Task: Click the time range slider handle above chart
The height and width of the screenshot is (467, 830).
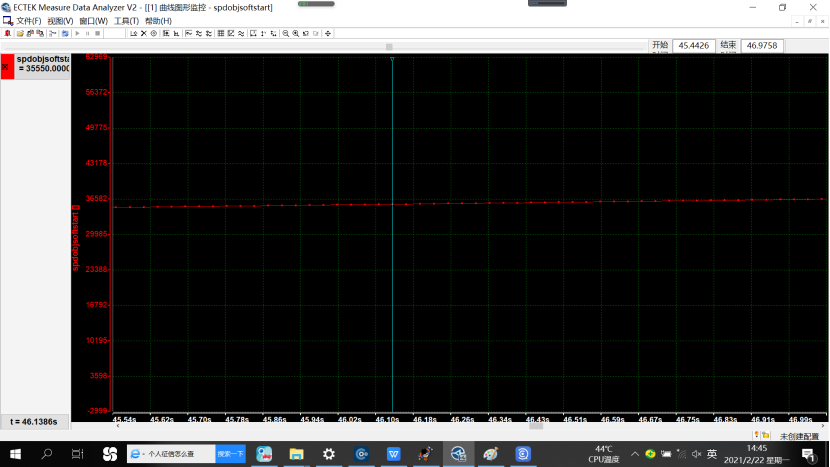Action: [x=389, y=47]
